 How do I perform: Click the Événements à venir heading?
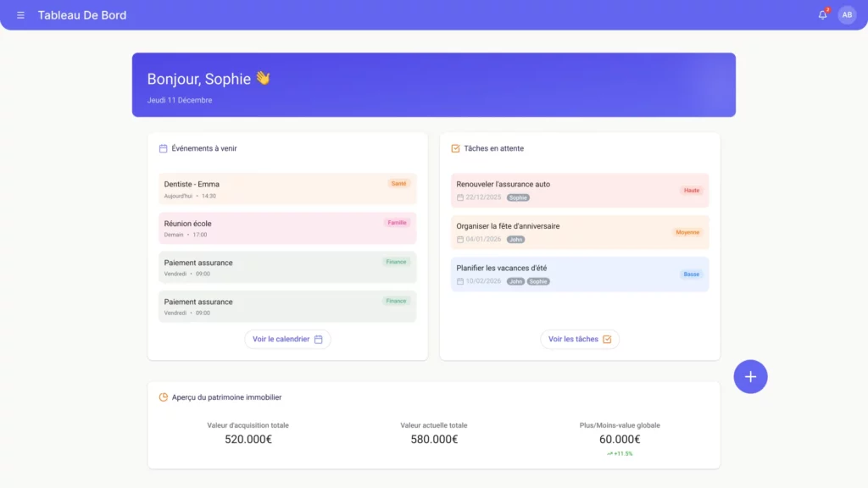pyautogui.click(x=204, y=148)
